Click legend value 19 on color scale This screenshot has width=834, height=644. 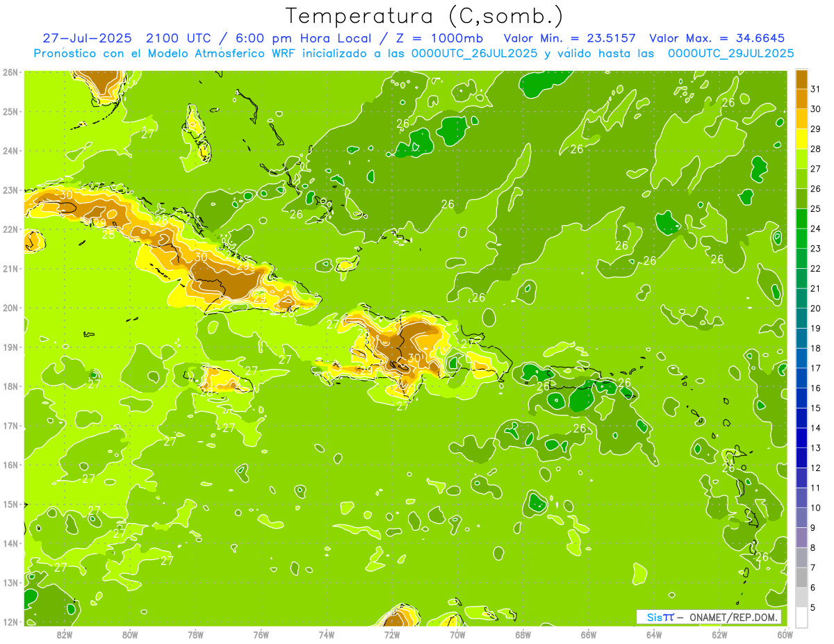pyautogui.click(x=816, y=328)
